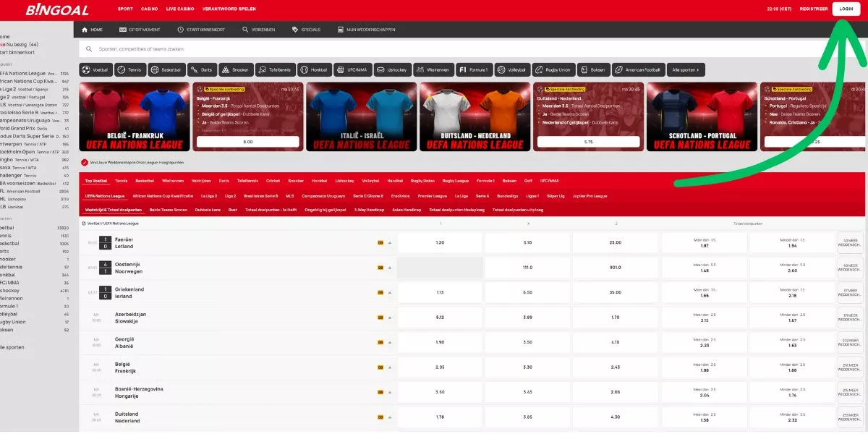This screenshot has height=434, width=868.
Task: Open the Live Casino menu item
Action: 180,9
